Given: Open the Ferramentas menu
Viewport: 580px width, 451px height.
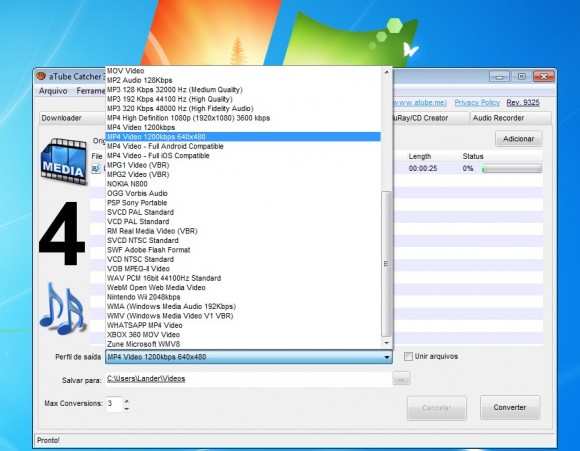Looking at the screenshot, I should (x=91, y=91).
